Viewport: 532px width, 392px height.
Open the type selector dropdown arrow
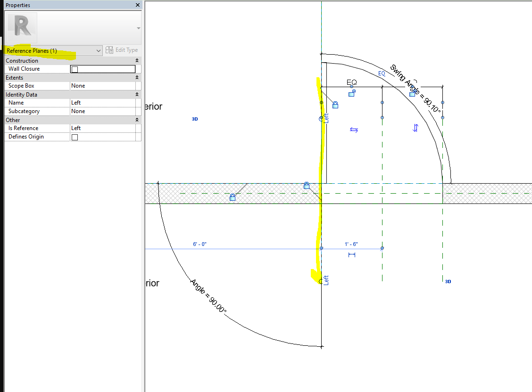pos(138,28)
